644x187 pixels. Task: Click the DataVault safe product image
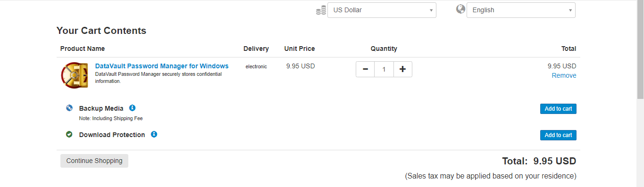click(75, 75)
